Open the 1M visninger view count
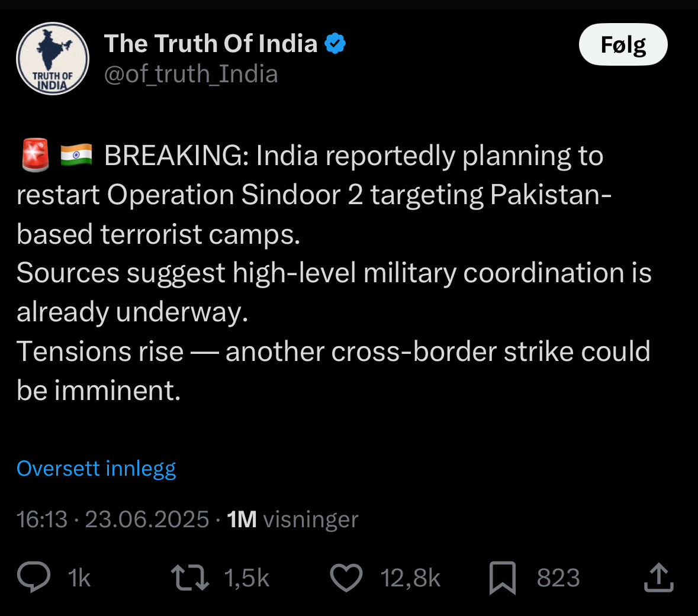 [292, 520]
